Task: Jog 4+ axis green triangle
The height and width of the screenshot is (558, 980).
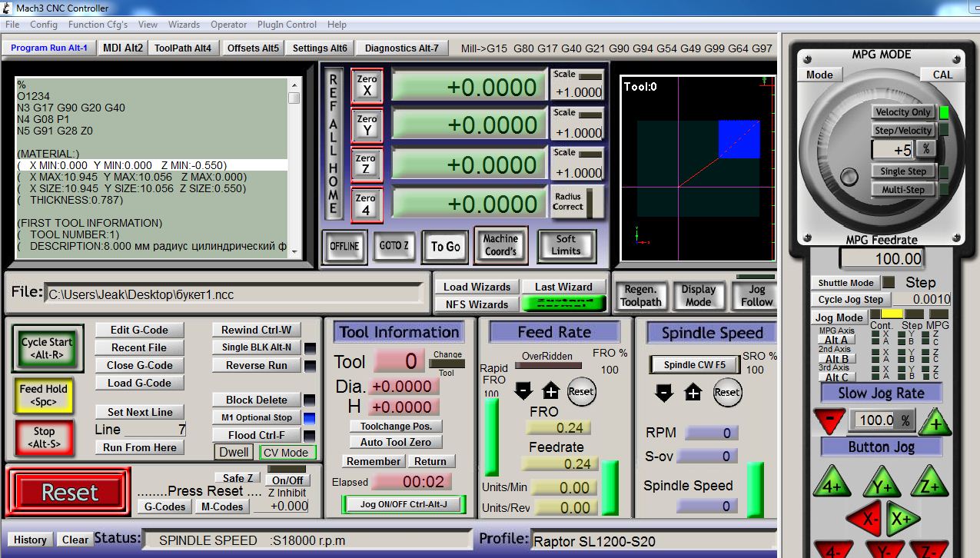Action: (x=832, y=483)
